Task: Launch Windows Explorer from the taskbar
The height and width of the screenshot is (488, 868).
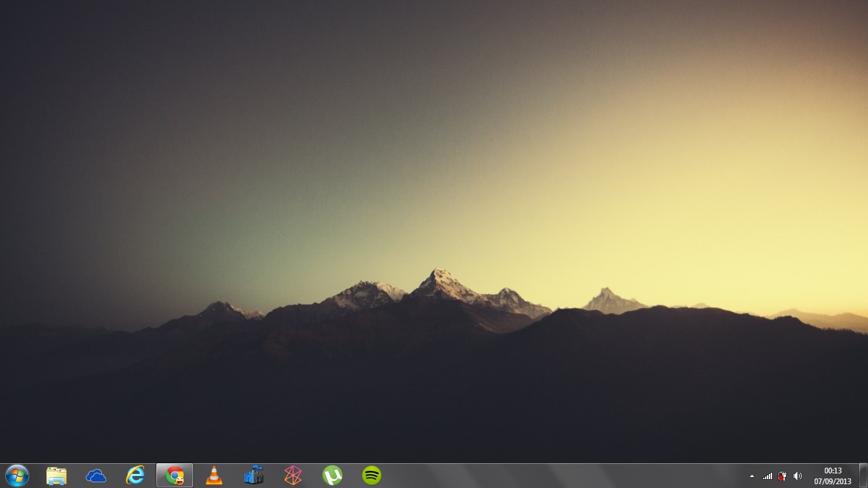Action: [x=57, y=475]
